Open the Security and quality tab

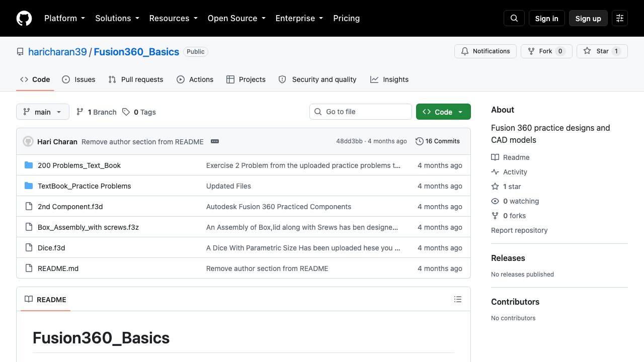click(317, 79)
